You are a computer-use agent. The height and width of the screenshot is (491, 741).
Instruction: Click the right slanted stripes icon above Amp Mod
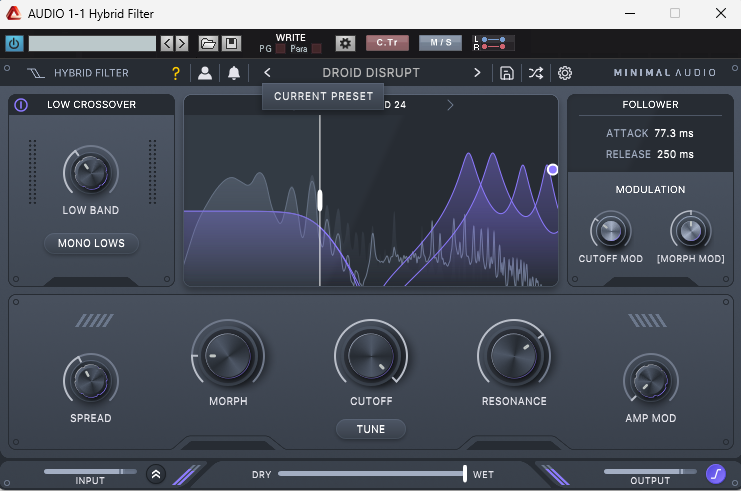(x=647, y=320)
